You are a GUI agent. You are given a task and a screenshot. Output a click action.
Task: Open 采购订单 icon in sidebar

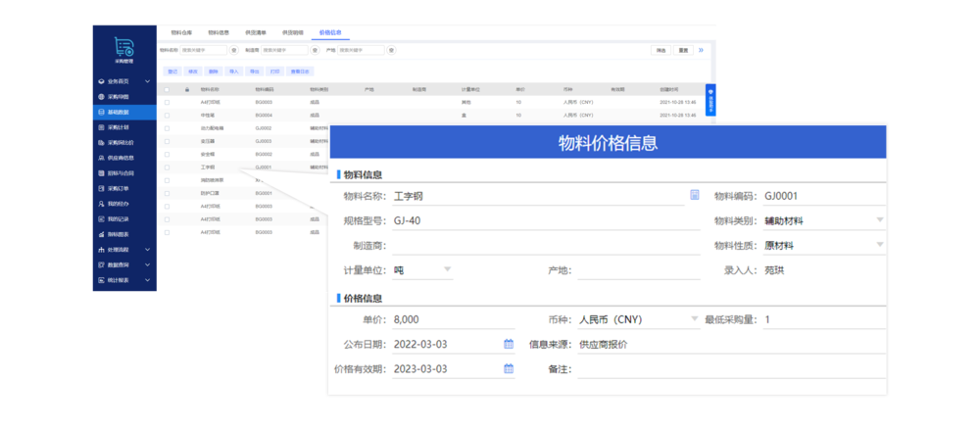click(x=101, y=188)
